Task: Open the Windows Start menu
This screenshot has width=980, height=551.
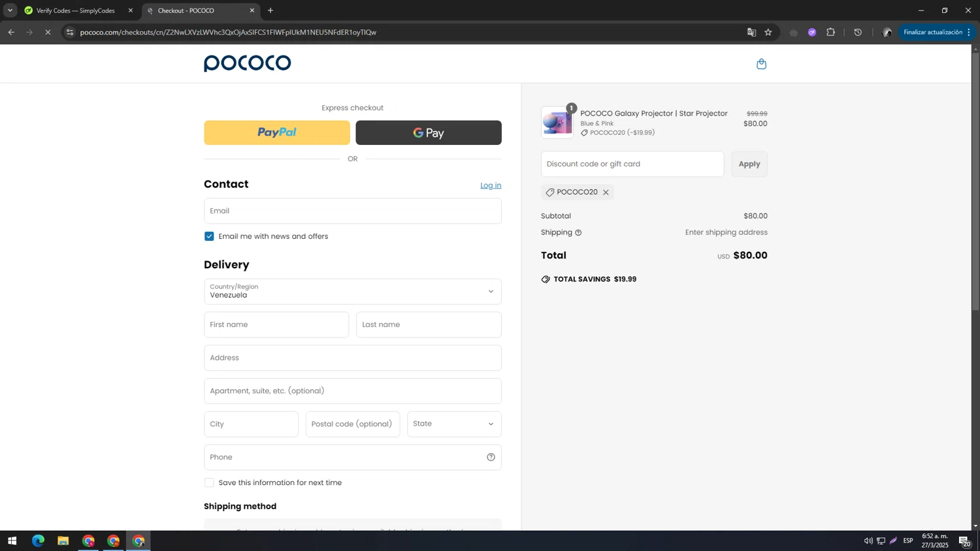Action: 12,541
